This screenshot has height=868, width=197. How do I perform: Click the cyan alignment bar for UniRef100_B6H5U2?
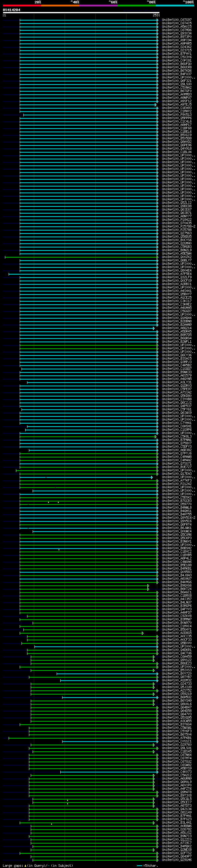110,697
